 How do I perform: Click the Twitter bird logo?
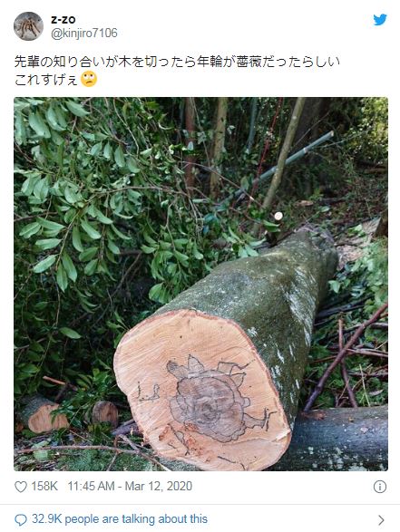[x=380, y=20]
